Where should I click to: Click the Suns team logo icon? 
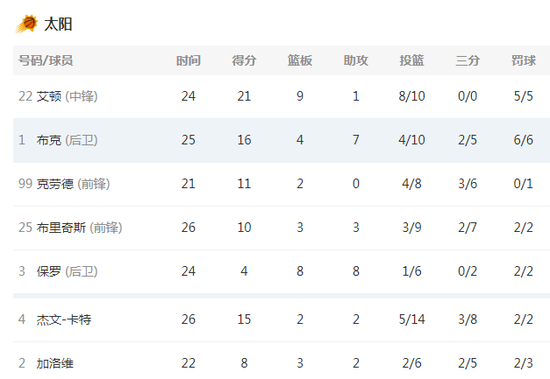pos(27,24)
